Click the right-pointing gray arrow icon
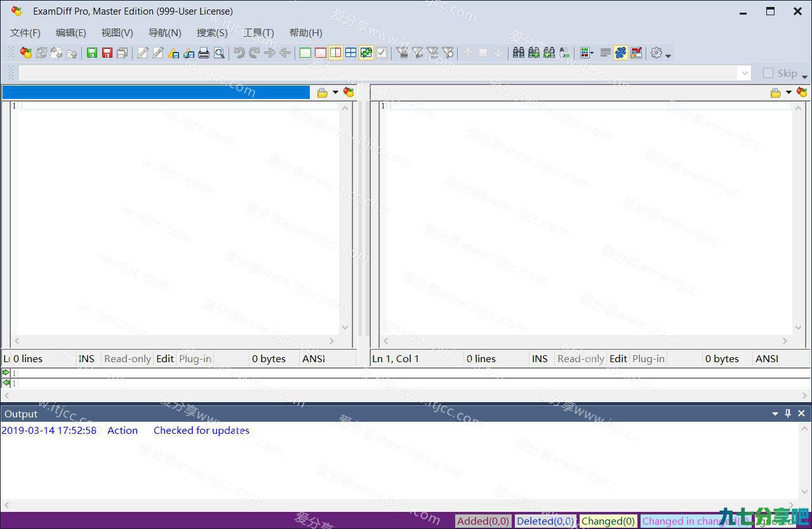 tap(270, 53)
